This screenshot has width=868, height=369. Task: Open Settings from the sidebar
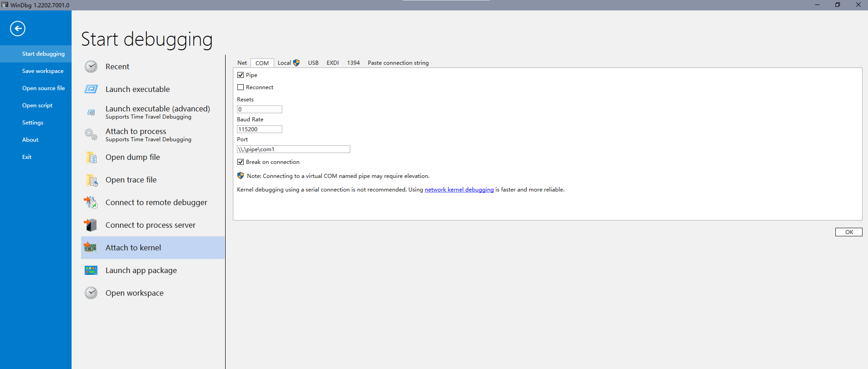tap(36, 122)
